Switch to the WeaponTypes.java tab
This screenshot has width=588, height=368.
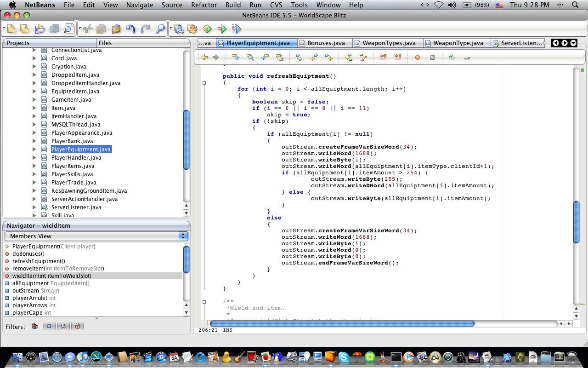tap(388, 43)
